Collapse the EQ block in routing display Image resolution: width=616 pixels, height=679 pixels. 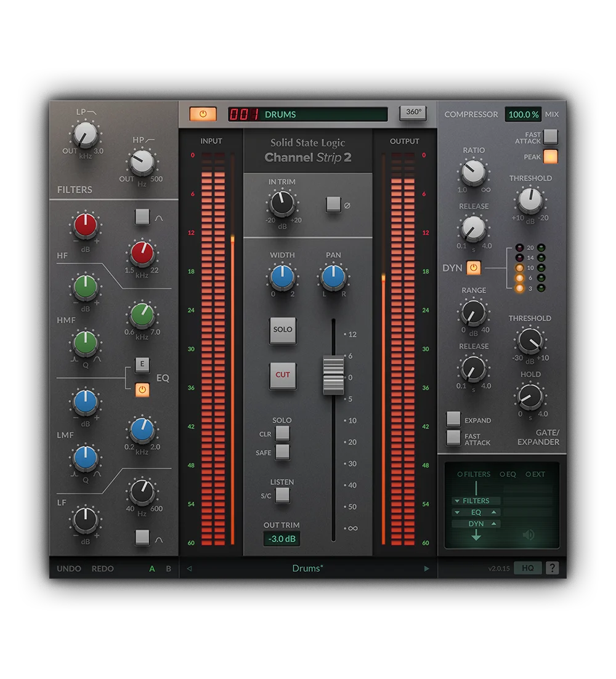[x=456, y=512]
